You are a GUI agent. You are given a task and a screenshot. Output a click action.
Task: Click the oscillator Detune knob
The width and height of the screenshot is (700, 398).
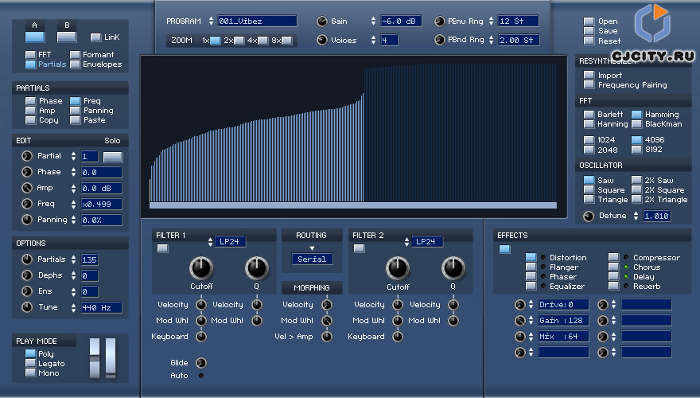(x=588, y=216)
